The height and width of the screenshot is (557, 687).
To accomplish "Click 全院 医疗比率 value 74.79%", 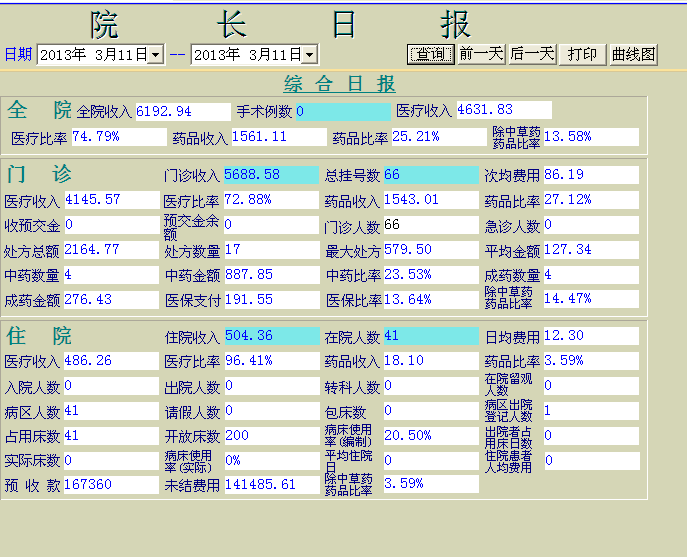I will [119, 137].
